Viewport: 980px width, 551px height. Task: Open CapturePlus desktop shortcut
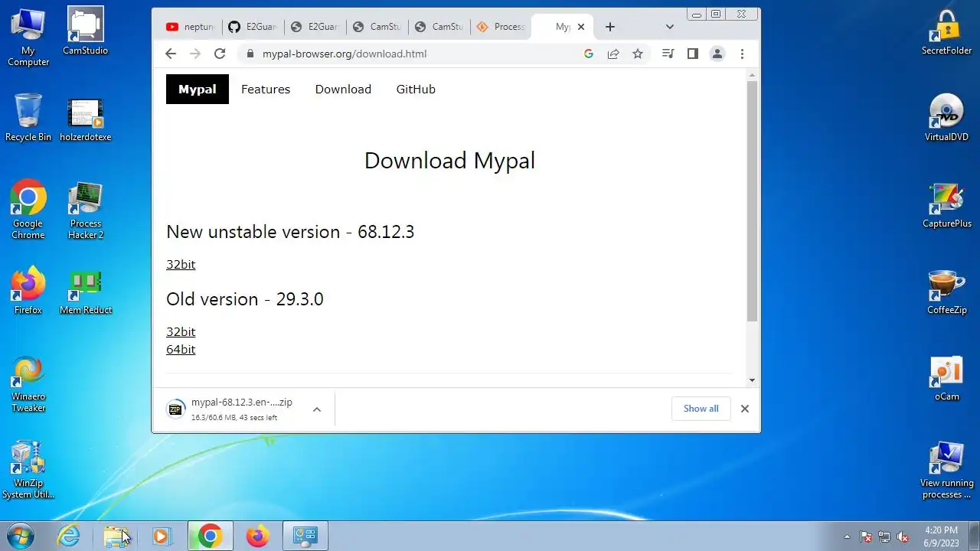[x=946, y=205]
